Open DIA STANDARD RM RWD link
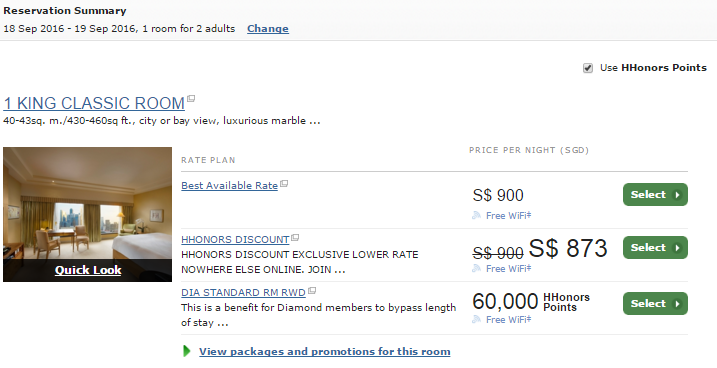This screenshot has height=368, width=717. [x=243, y=293]
